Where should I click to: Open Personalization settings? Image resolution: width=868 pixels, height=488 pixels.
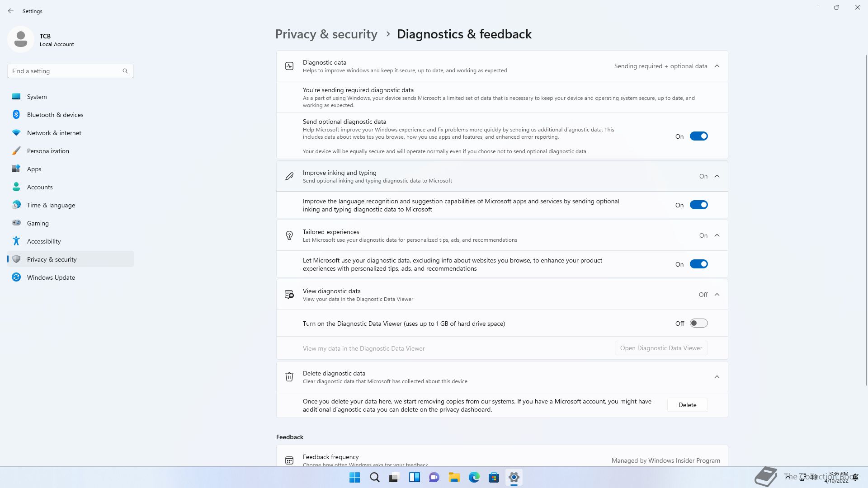pyautogui.click(x=71, y=151)
